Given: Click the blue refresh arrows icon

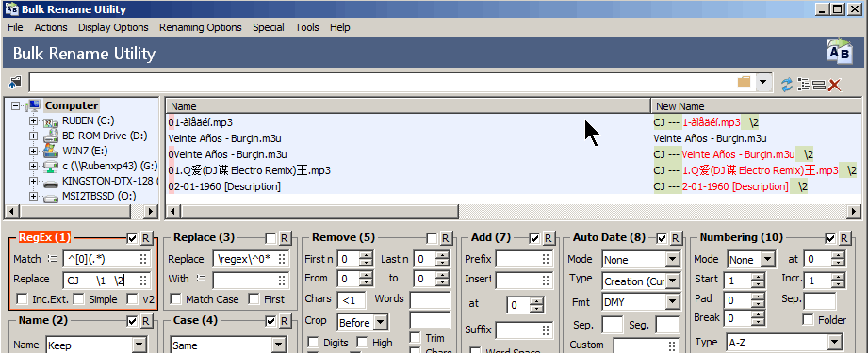Looking at the screenshot, I should [x=786, y=84].
